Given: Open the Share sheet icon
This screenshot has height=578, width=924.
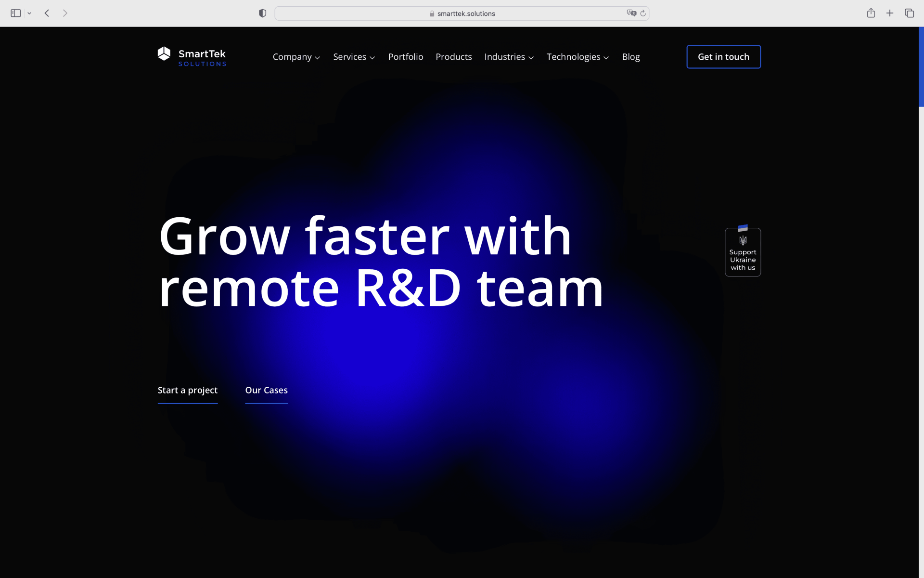Looking at the screenshot, I should point(871,13).
